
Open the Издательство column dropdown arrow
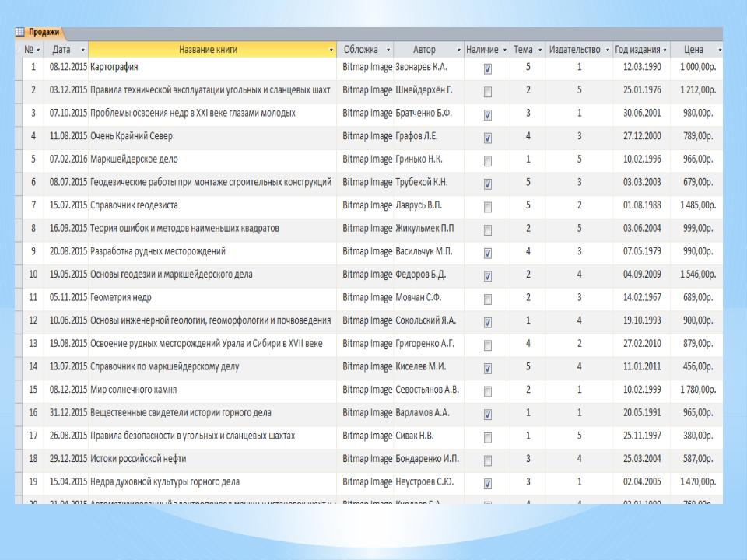coord(608,50)
